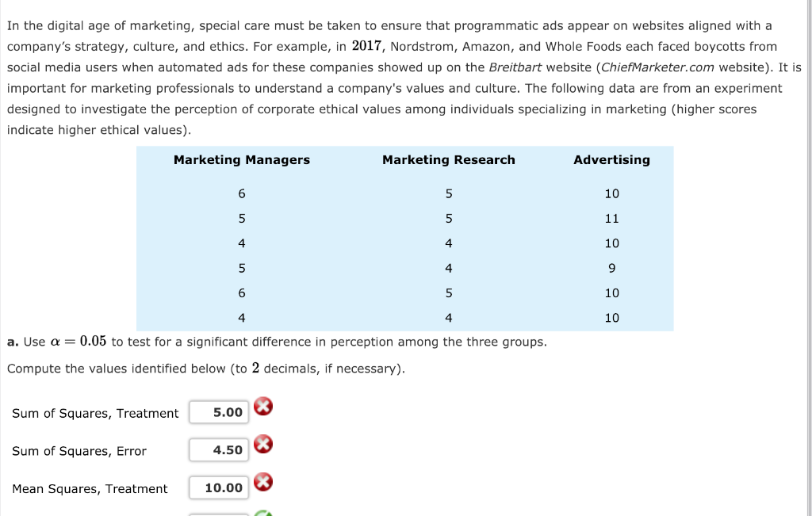812x516 pixels.
Task: Select the first value 6 under Marketing Managers
Action: click(241, 193)
